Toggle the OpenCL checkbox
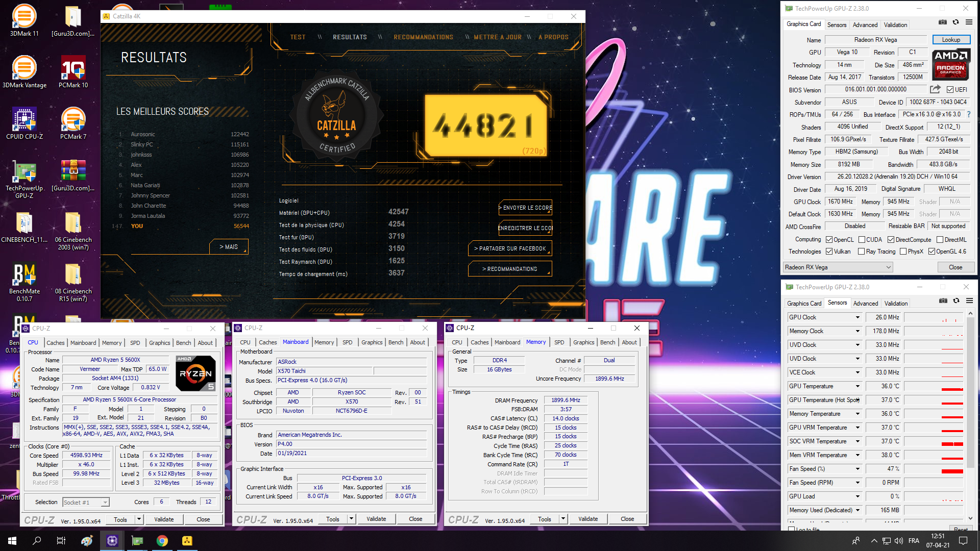This screenshot has height=551, width=980. point(829,240)
